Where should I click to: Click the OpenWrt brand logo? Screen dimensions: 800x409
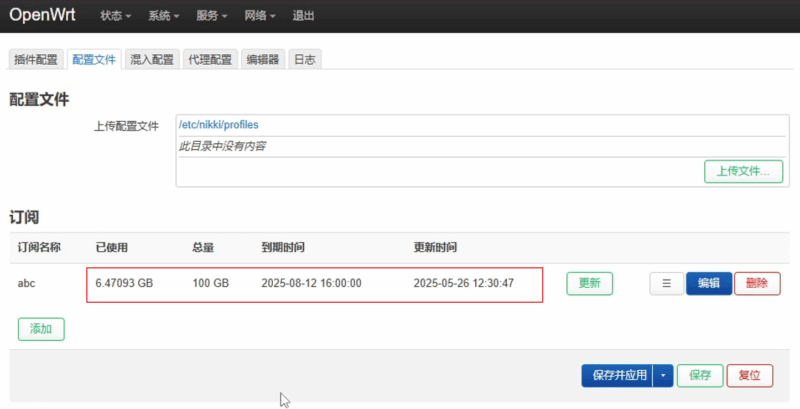(x=43, y=15)
